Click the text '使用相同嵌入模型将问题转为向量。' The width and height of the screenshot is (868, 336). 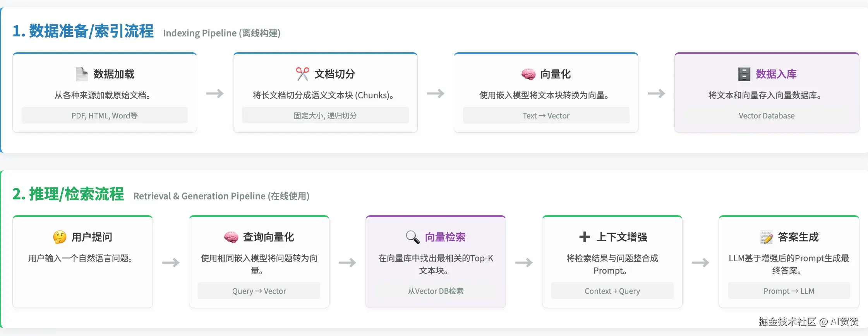pos(259,264)
